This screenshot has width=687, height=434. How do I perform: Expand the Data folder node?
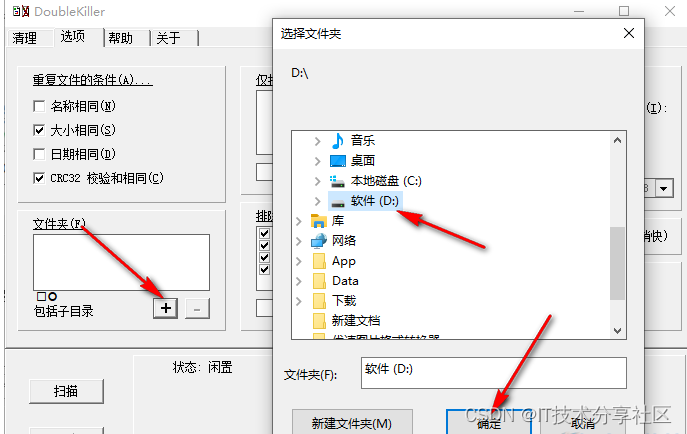click(x=299, y=281)
